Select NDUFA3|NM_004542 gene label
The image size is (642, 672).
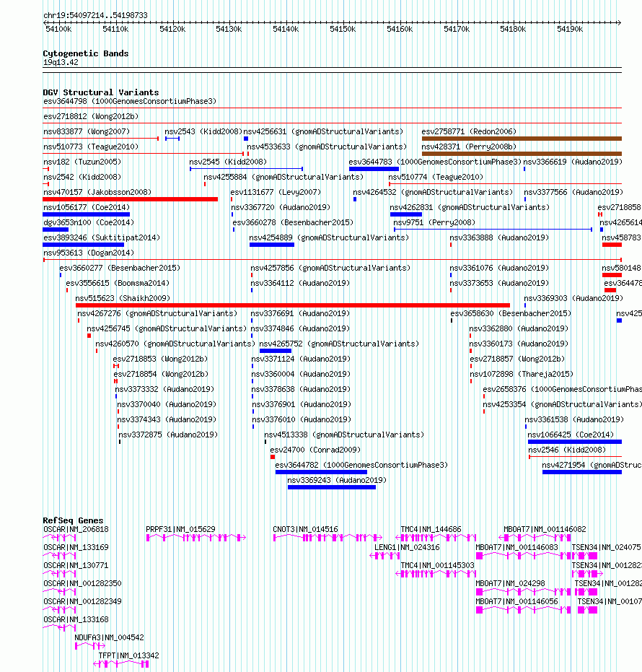tap(109, 638)
